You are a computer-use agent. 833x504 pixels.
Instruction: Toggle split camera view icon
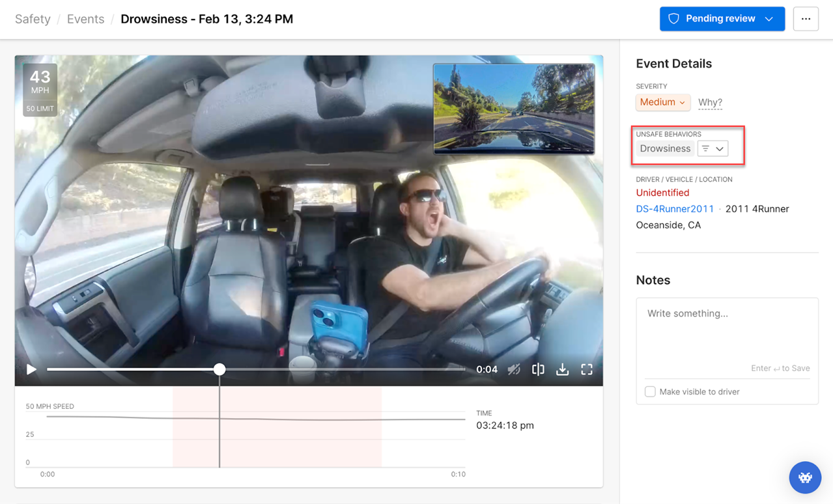pyautogui.click(x=538, y=370)
